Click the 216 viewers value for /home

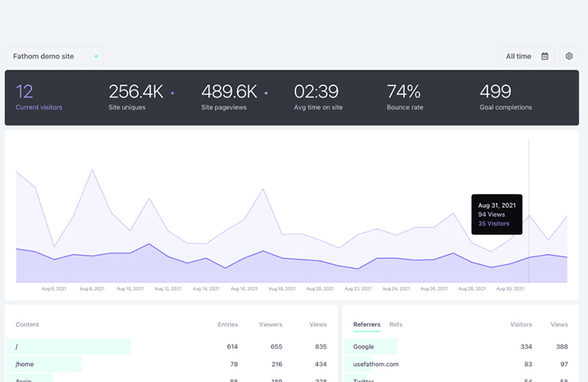(277, 364)
